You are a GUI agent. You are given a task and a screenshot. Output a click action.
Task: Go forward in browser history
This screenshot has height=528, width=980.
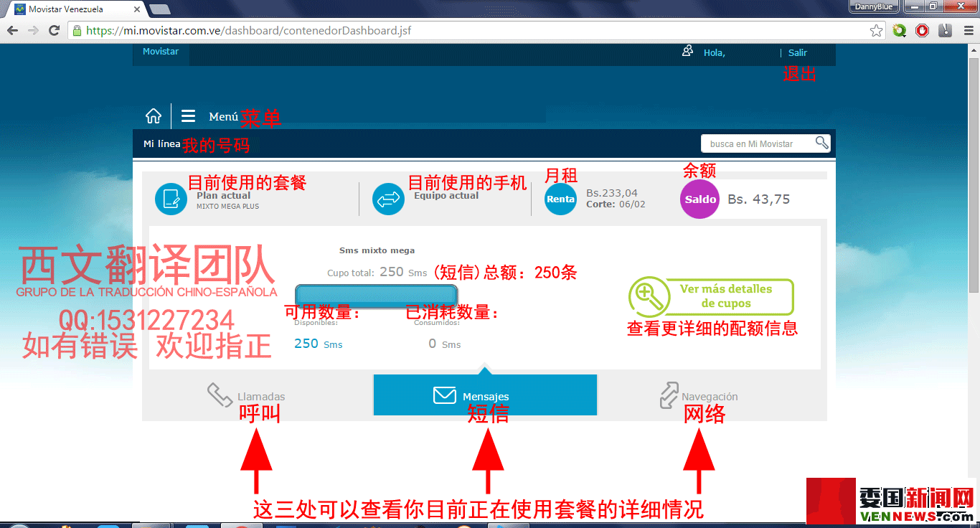pyautogui.click(x=33, y=31)
